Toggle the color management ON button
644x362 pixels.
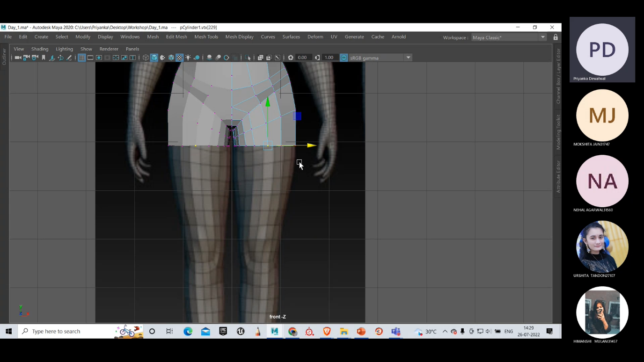coord(344,58)
